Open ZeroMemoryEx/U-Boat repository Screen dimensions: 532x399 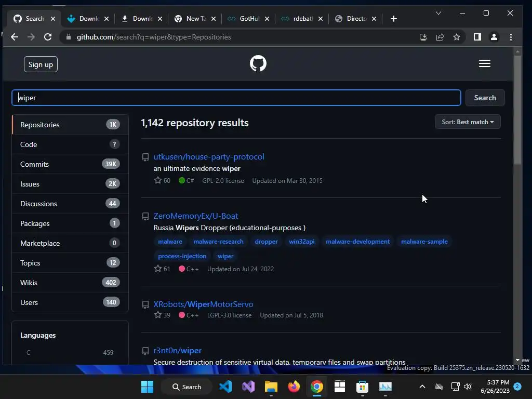tap(195, 216)
